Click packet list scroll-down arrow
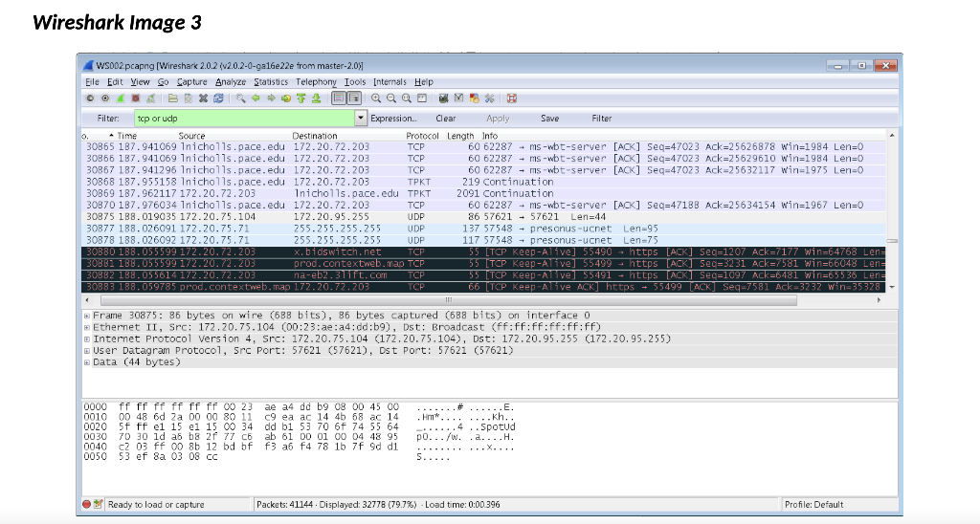 click(892, 287)
